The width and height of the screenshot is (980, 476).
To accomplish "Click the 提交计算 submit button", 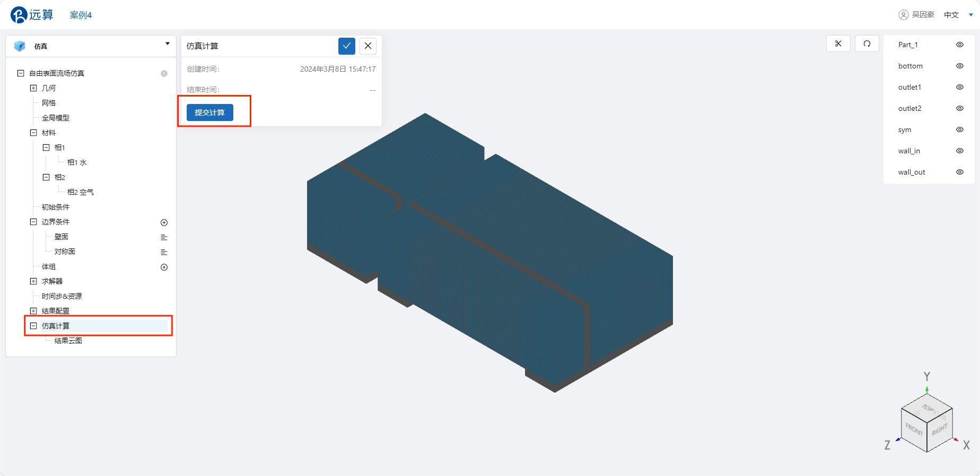I will [210, 112].
